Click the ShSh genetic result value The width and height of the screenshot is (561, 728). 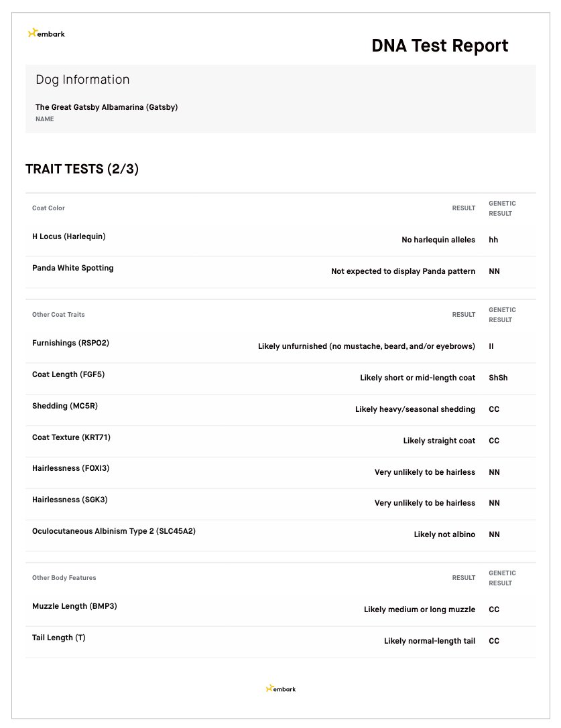(498, 378)
